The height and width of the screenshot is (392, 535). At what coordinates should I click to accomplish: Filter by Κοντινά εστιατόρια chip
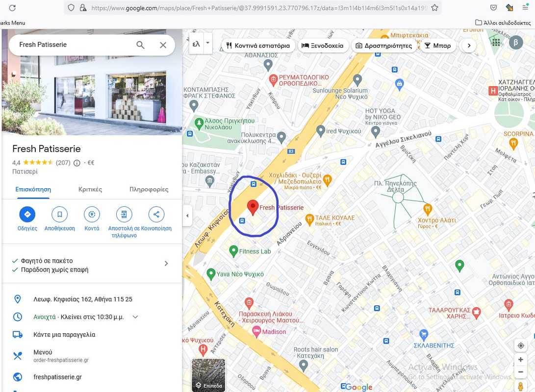[x=258, y=46]
